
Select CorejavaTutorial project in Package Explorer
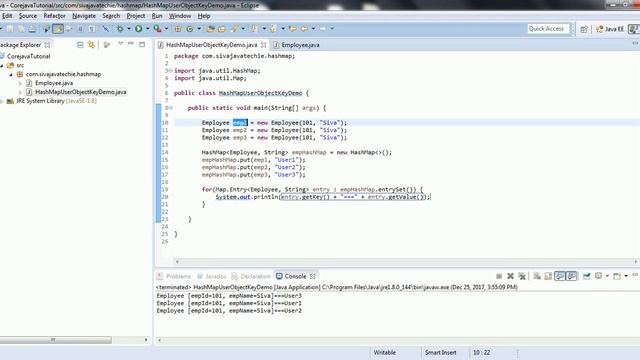tap(29, 56)
